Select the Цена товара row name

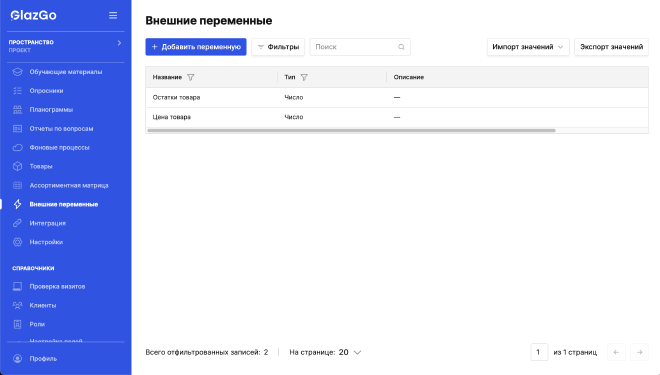tap(172, 117)
